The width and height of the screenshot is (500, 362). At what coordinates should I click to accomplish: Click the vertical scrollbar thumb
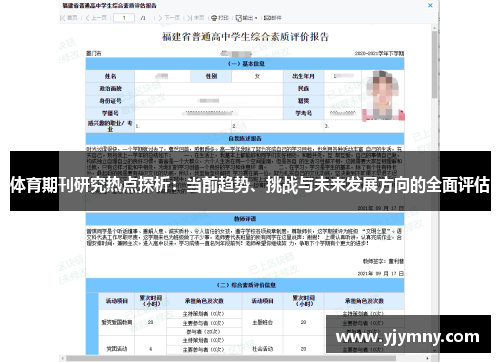point(434,65)
